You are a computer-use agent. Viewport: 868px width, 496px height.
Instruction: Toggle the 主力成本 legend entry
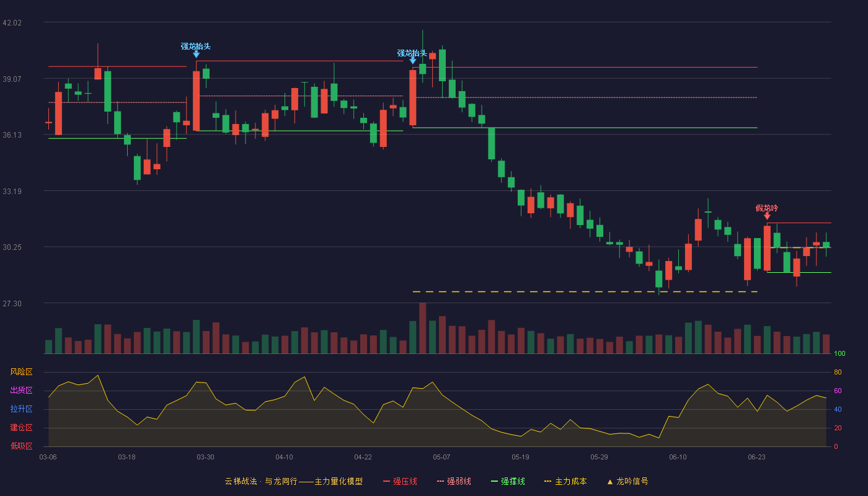pyautogui.click(x=565, y=481)
